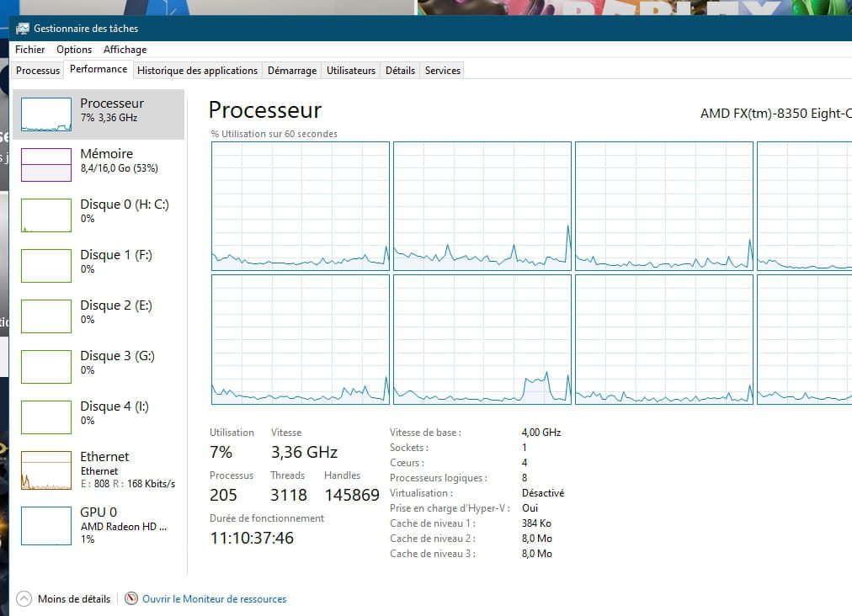Screen dimensions: 852x616
Task: Click the 4,00 GHz base speed value
Action: tap(541, 433)
